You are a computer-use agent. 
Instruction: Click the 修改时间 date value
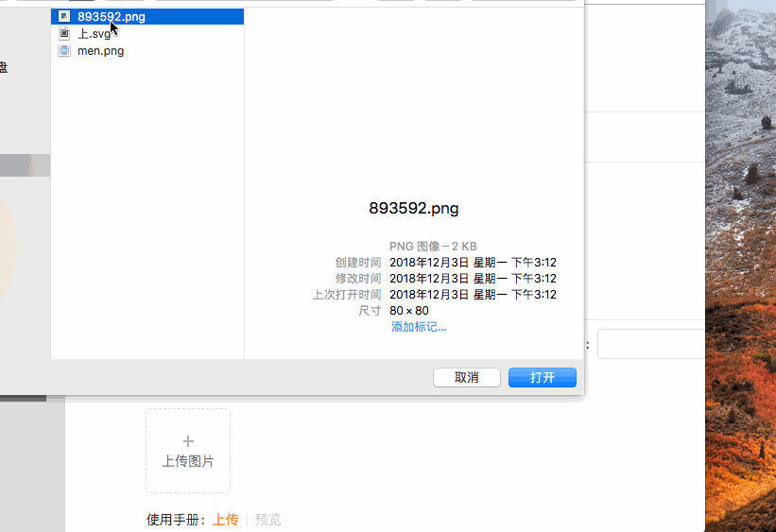pos(474,279)
